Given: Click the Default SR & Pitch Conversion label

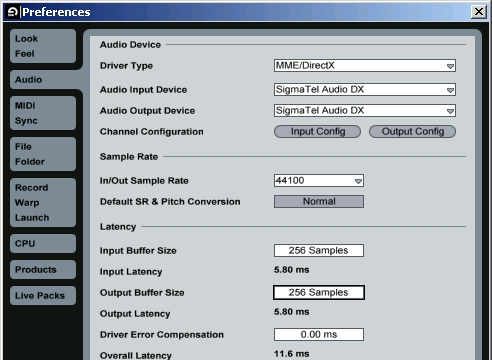Looking at the screenshot, I should point(170,202).
